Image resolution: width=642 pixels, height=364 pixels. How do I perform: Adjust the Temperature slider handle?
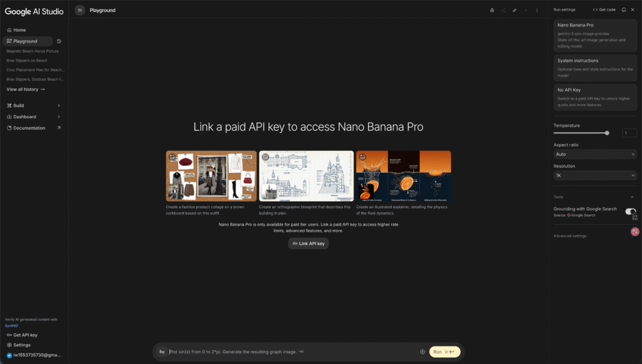pos(607,133)
